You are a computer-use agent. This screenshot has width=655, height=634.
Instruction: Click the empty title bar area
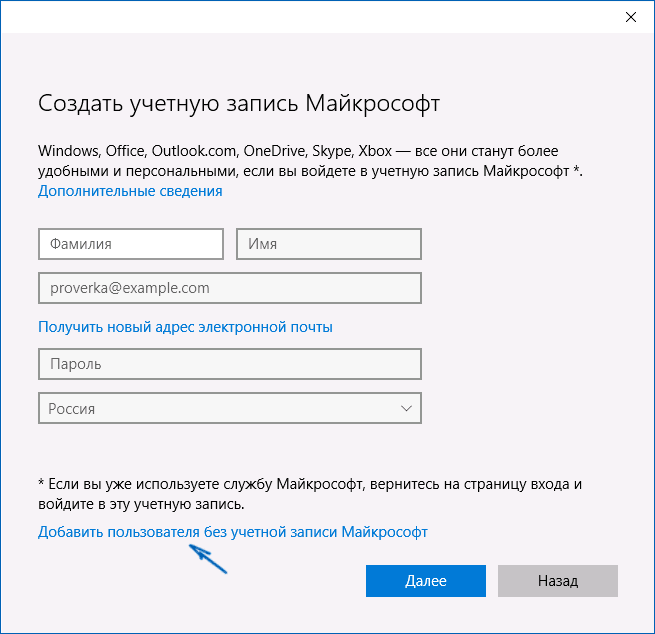click(x=300, y=17)
